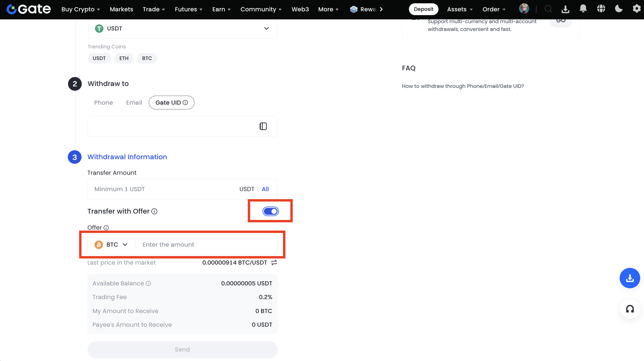This screenshot has width=644, height=361.
Task: Toggle the Transfer with Offer switch
Action: [270, 211]
